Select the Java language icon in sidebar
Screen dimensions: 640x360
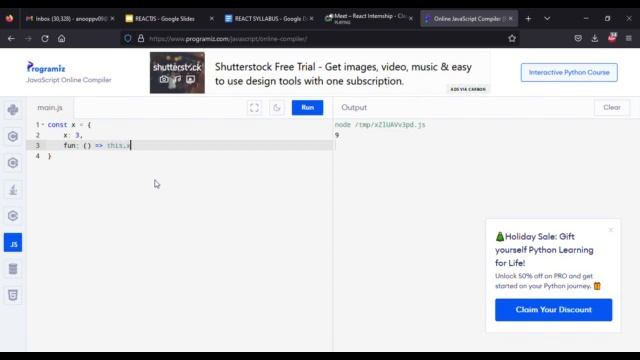click(13, 189)
